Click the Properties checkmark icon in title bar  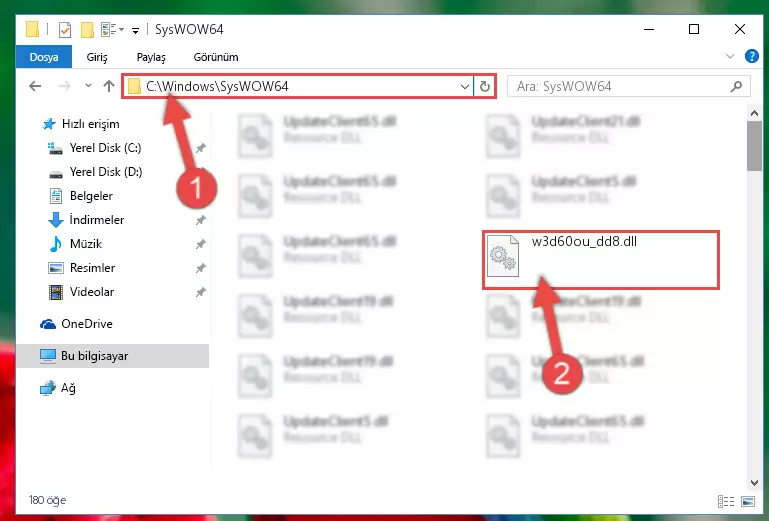pyautogui.click(x=65, y=30)
